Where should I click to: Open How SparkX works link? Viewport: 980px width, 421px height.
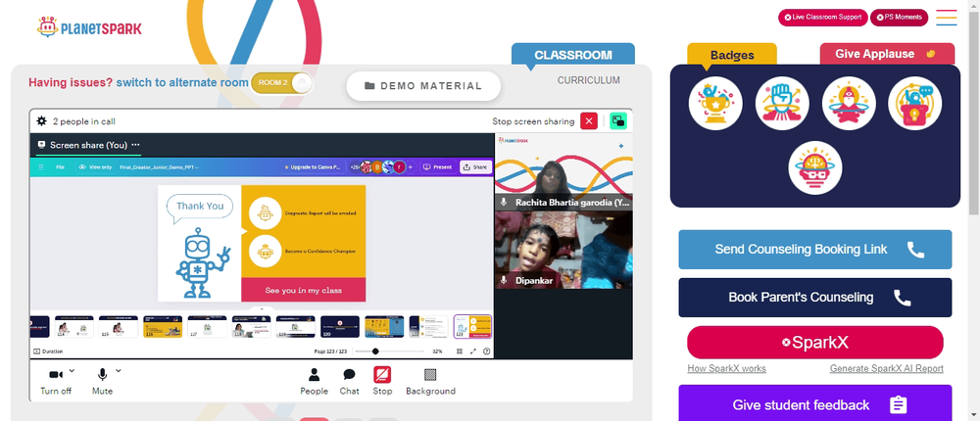(x=726, y=368)
